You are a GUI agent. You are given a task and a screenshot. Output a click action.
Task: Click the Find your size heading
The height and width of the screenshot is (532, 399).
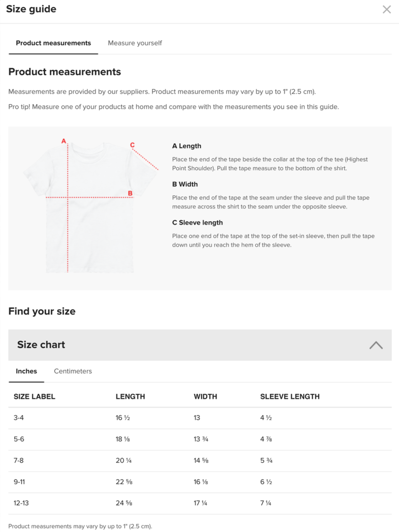click(42, 311)
